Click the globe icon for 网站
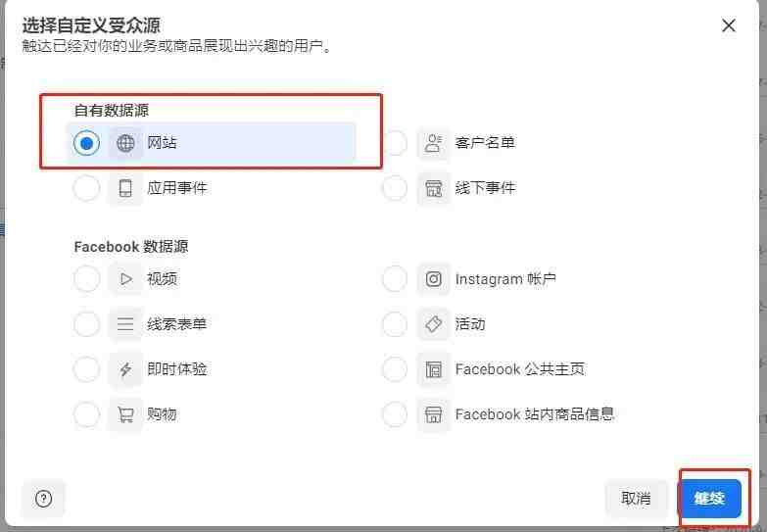The width and height of the screenshot is (767, 532). 125,143
